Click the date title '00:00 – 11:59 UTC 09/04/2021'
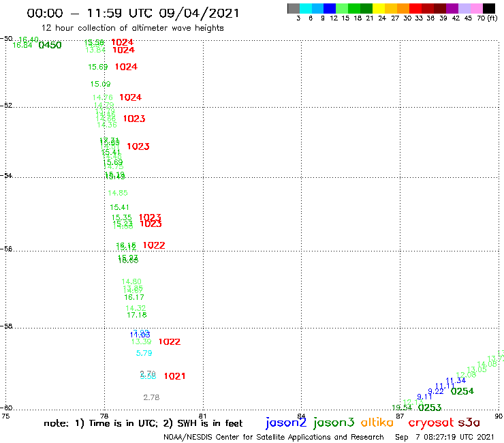 click(x=133, y=13)
